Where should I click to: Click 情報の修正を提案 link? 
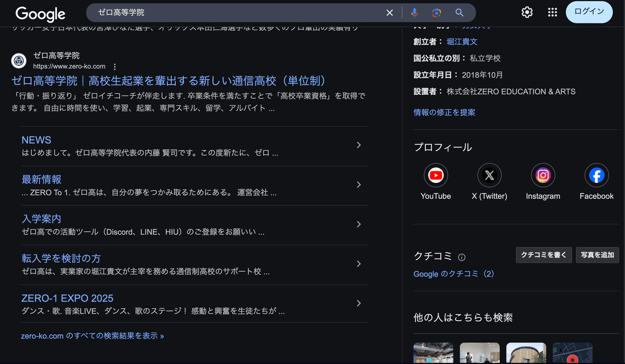pos(444,112)
